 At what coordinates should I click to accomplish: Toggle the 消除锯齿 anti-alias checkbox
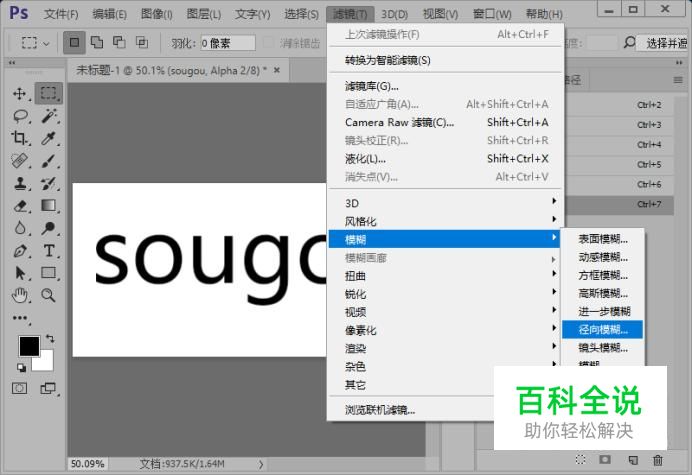point(268,43)
